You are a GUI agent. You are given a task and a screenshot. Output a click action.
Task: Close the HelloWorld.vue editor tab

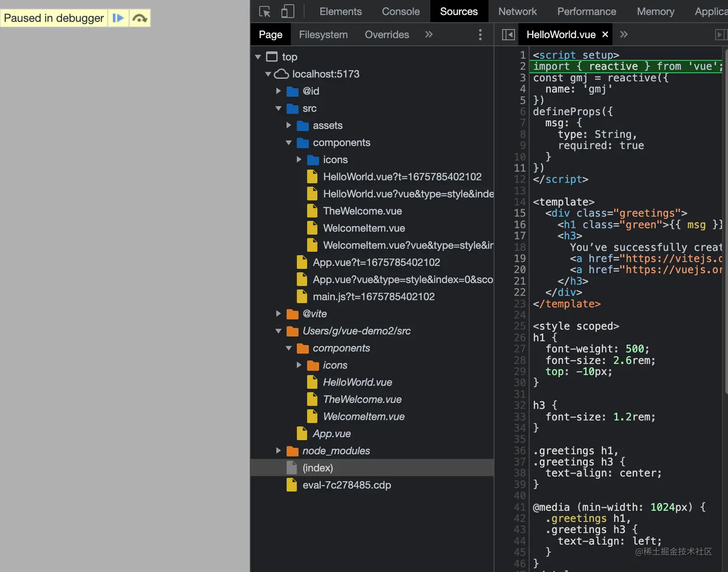click(605, 35)
